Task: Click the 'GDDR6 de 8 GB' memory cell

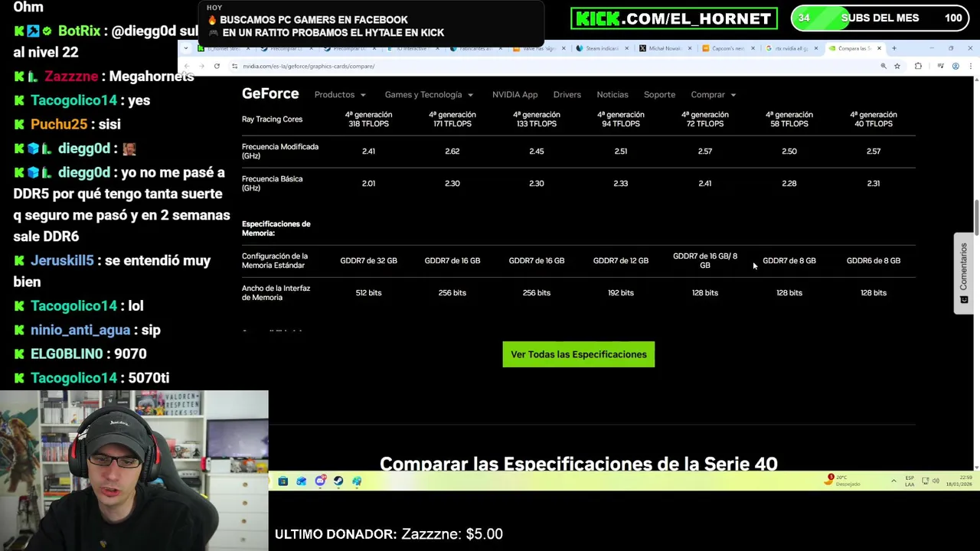Action: pyautogui.click(x=874, y=261)
